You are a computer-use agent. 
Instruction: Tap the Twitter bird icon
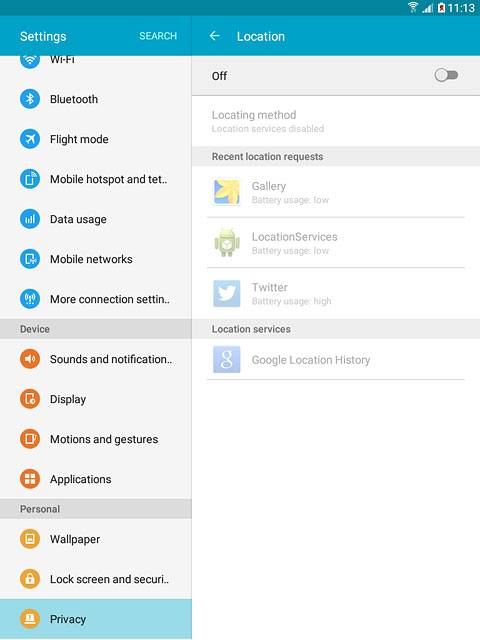tap(227, 293)
